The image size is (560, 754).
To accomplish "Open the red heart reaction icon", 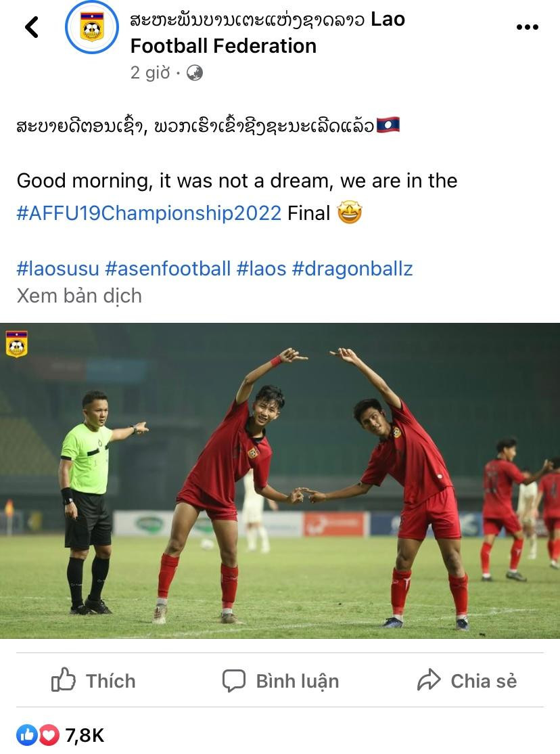I will [49, 735].
